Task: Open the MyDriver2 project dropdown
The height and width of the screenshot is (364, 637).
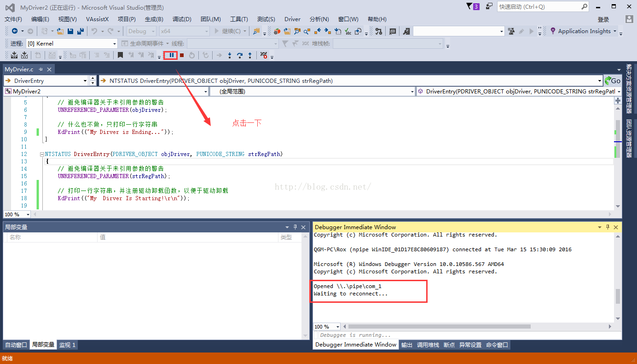Action: (206, 92)
